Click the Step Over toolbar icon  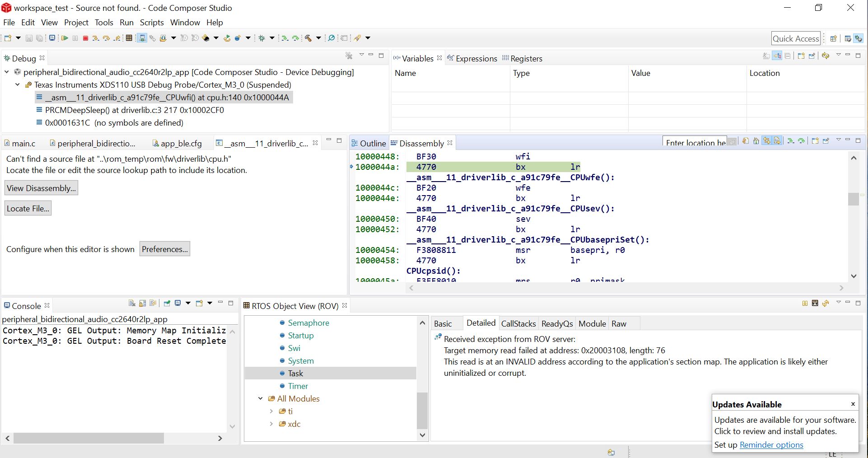106,38
